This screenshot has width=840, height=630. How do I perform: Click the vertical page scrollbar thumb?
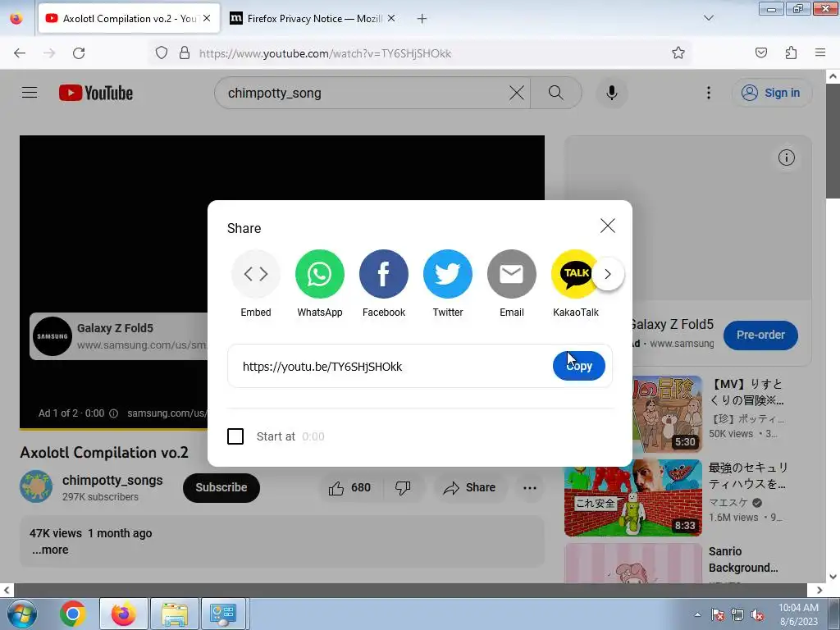click(833, 141)
